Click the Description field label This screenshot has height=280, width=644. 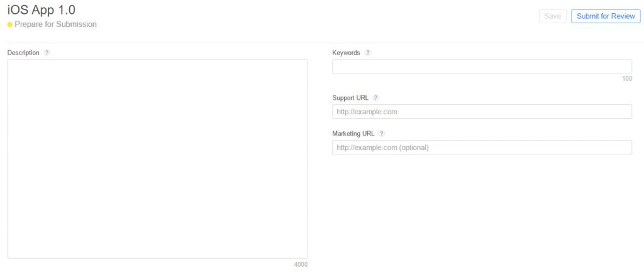click(x=23, y=53)
